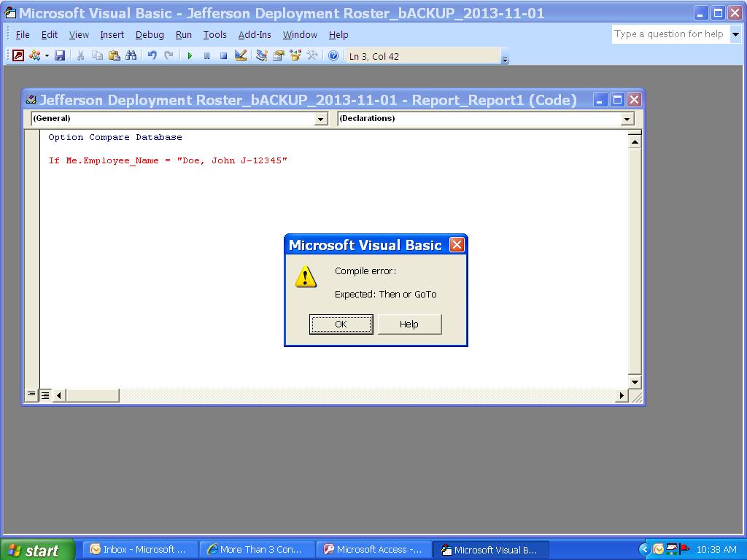The height and width of the screenshot is (560, 747).
Task: Click the Insert Module toolbar icon
Action: [x=35, y=55]
